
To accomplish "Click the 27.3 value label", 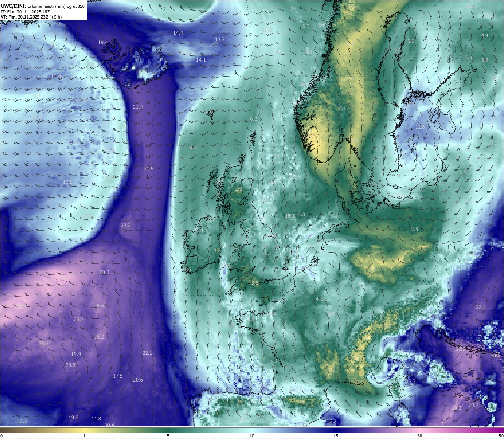I will [474, 405].
